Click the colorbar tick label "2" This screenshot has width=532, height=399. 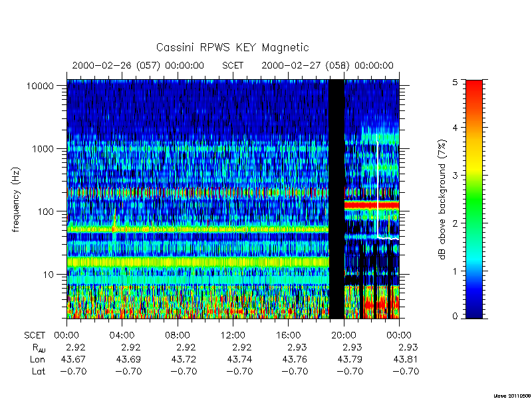point(455,223)
